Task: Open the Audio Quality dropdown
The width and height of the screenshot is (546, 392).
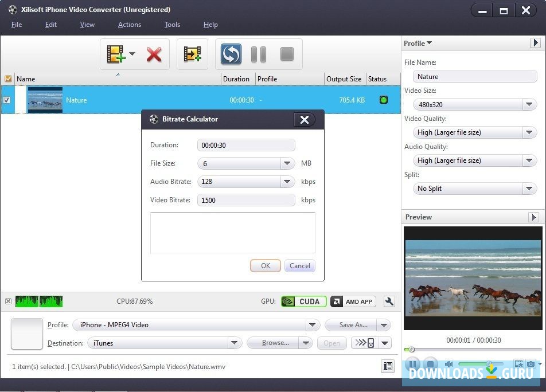Action: pyautogui.click(x=529, y=160)
